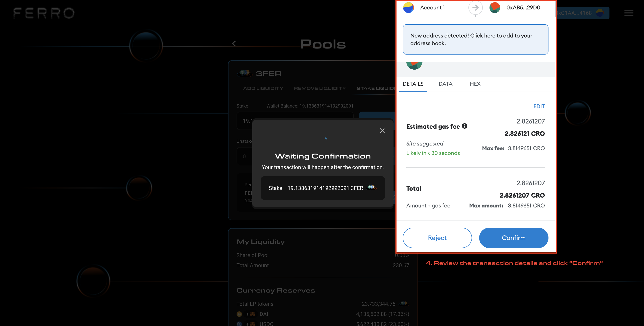Click the Stake amount input field

click(x=295, y=121)
